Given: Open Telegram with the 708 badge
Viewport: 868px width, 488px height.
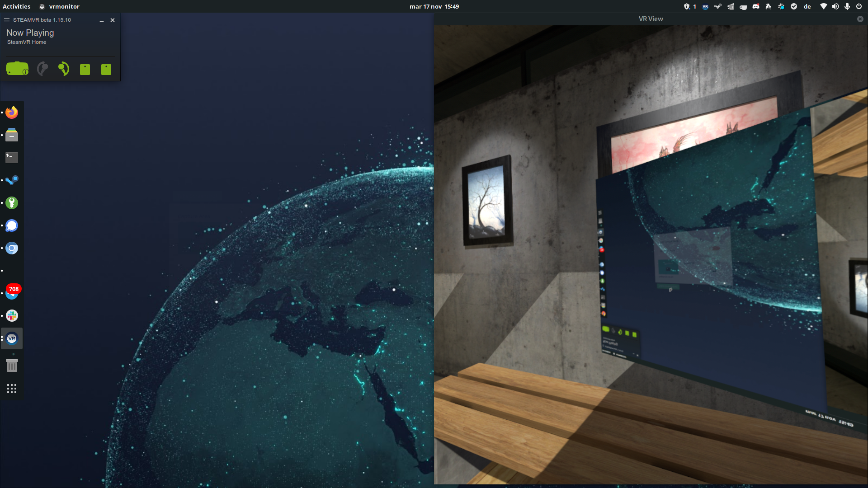Looking at the screenshot, I should click(12, 292).
